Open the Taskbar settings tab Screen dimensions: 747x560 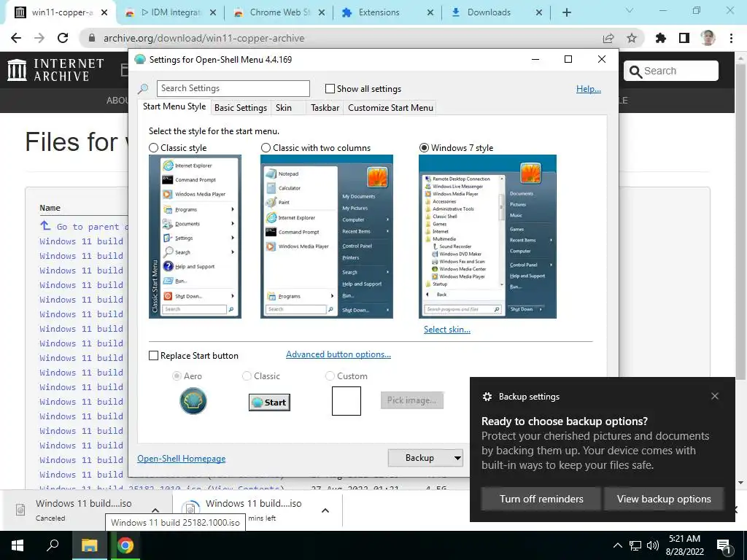(x=325, y=108)
